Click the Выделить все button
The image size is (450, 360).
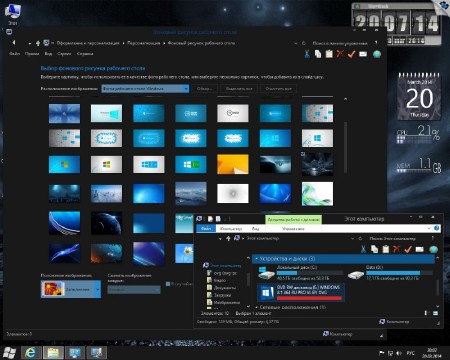pyautogui.click(x=239, y=89)
